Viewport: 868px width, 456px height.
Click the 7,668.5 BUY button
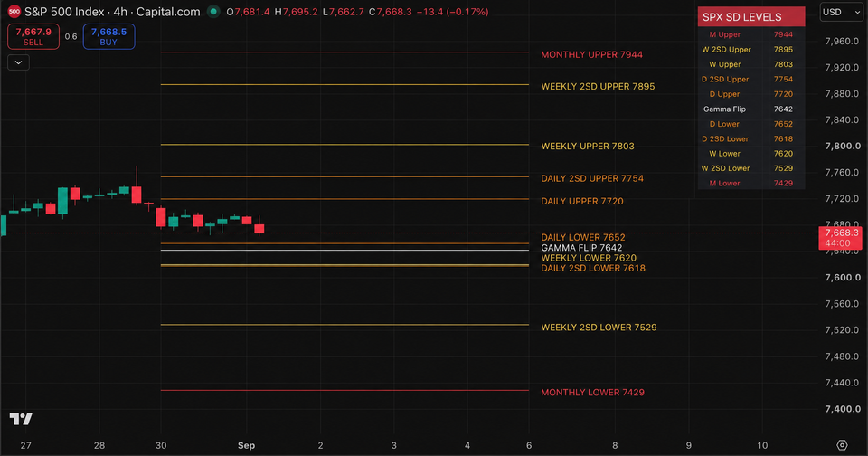(x=109, y=36)
